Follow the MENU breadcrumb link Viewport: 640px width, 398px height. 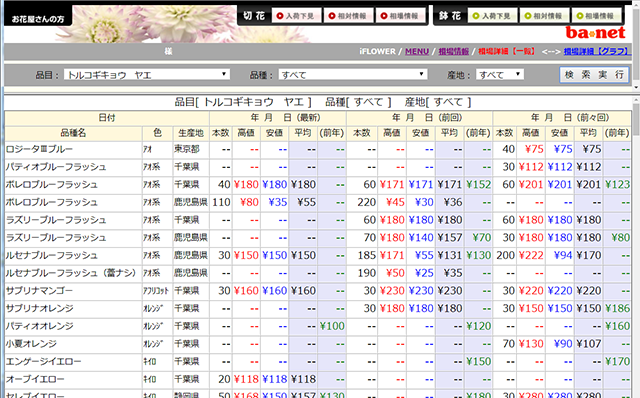point(417,51)
